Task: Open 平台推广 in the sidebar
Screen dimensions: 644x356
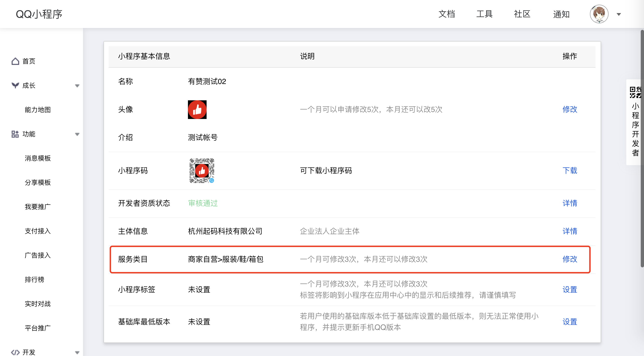Action: [x=38, y=328]
